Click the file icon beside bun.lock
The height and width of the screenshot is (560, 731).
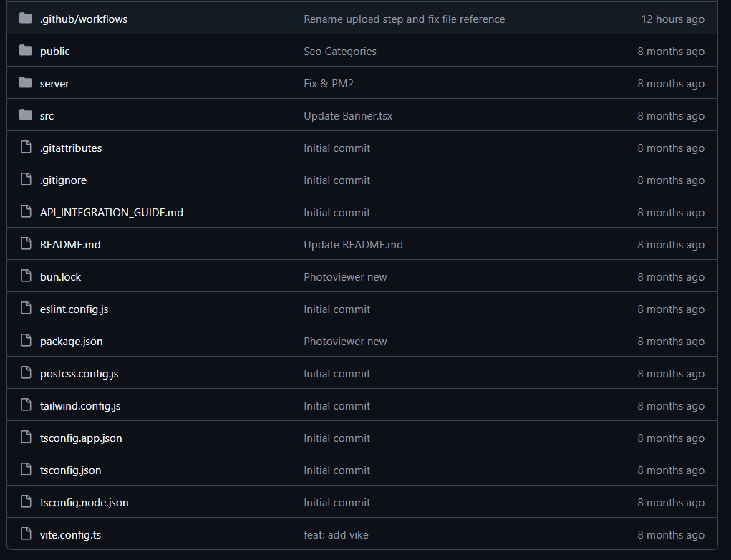(x=26, y=276)
